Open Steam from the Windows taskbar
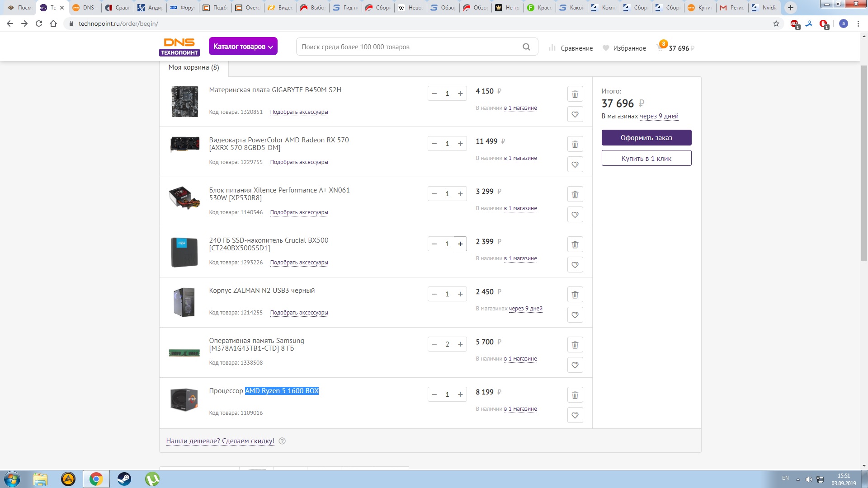Viewport: 868px width, 488px height. (124, 479)
